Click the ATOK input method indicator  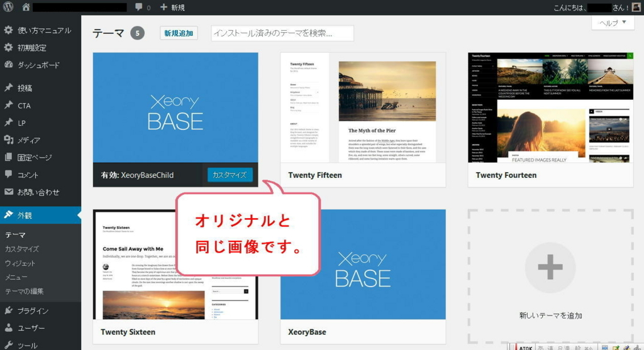[525, 347]
